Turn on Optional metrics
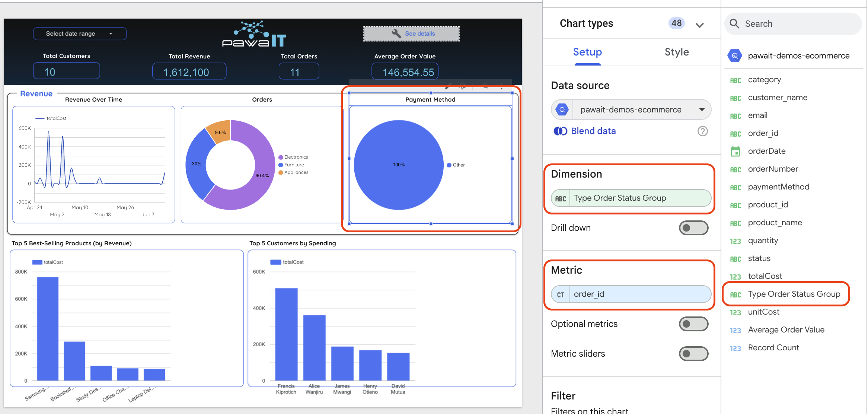 click(693, 324)
